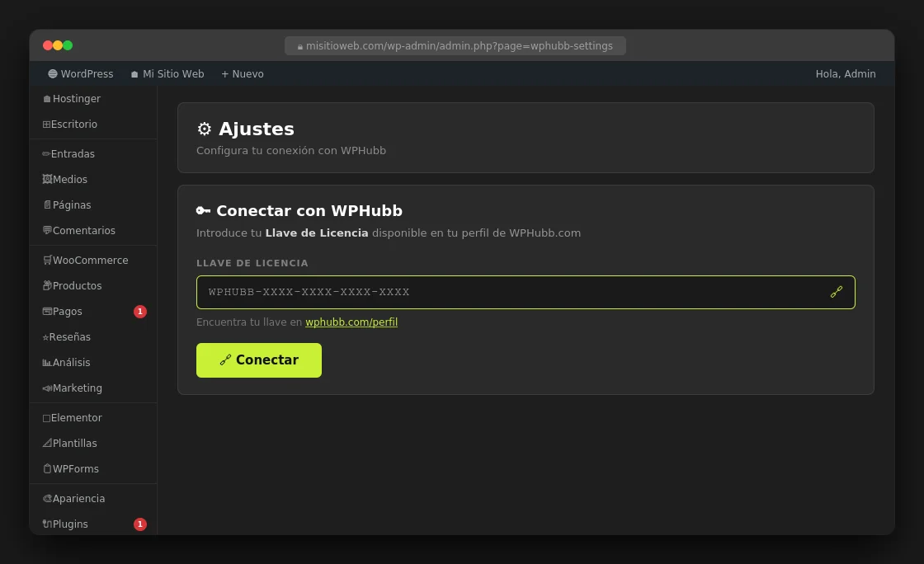Viewport: 924px width, 564px height.
Task: Open the Elementor menu
Action: tap(73, 417)
